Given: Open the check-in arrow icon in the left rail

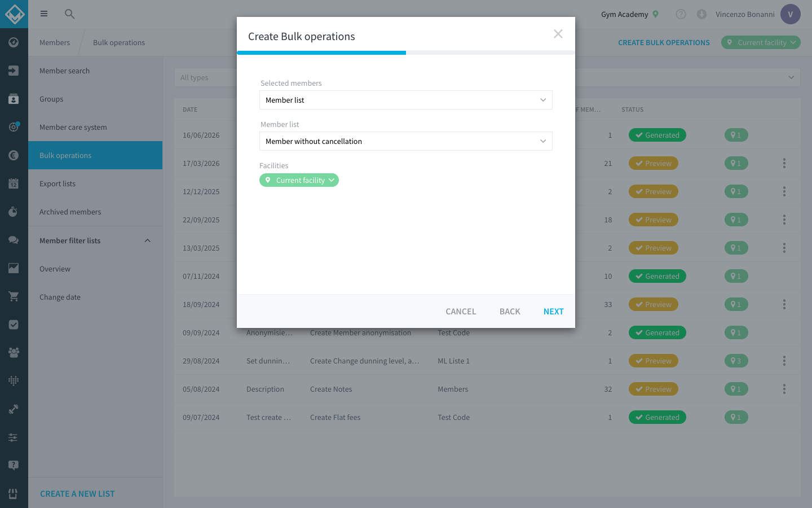Looking at the screenshot, I should pyautogui.click(x=14, y=71).
